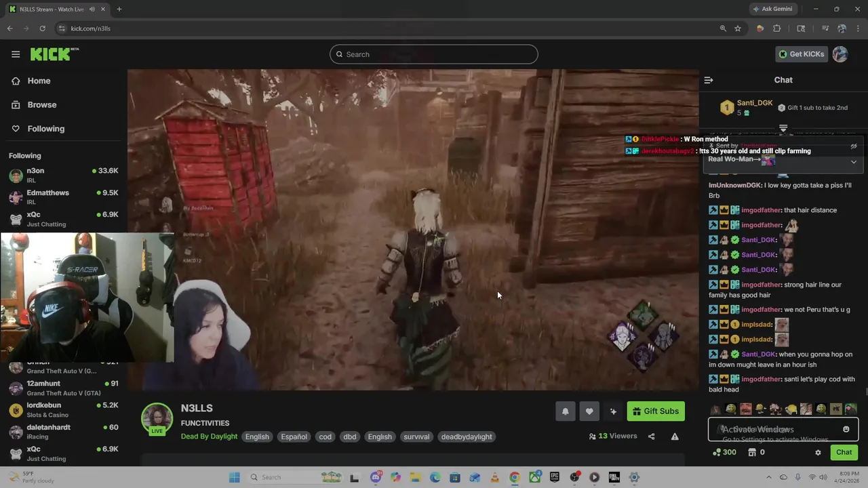Pick the rightmost green-hat emote in chat row
This screenshot has height=488, width=868.
click(851, 409)
